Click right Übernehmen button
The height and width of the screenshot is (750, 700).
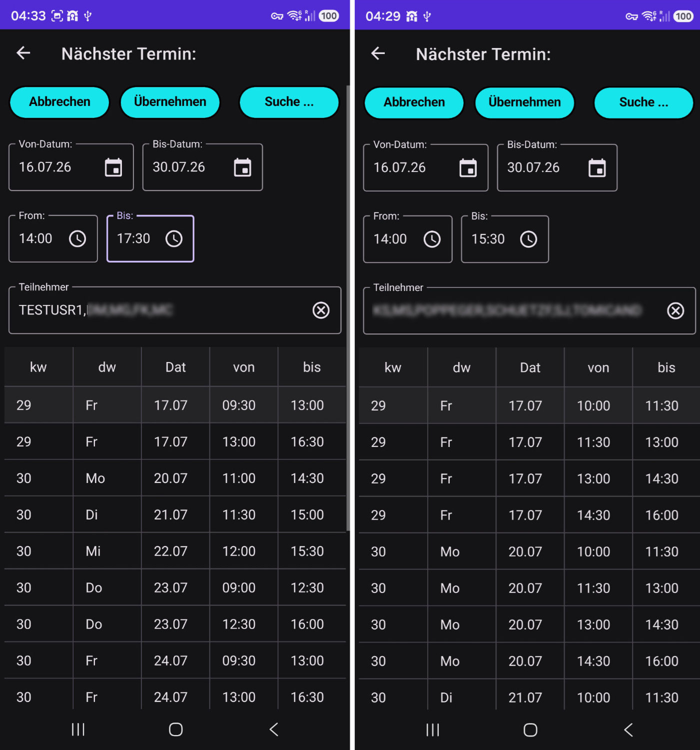click(525, 102)
